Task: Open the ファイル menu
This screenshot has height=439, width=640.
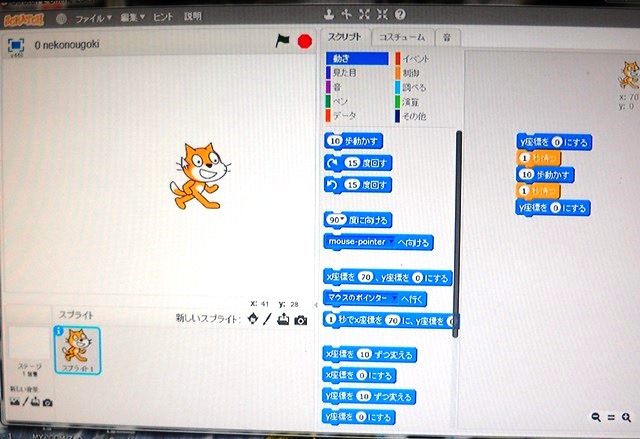Action: click(93, 18)
